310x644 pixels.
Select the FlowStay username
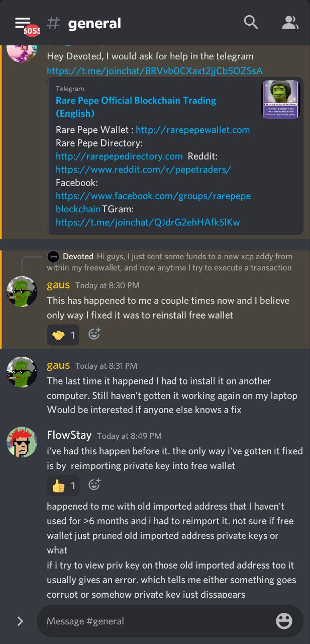[69, 435]
